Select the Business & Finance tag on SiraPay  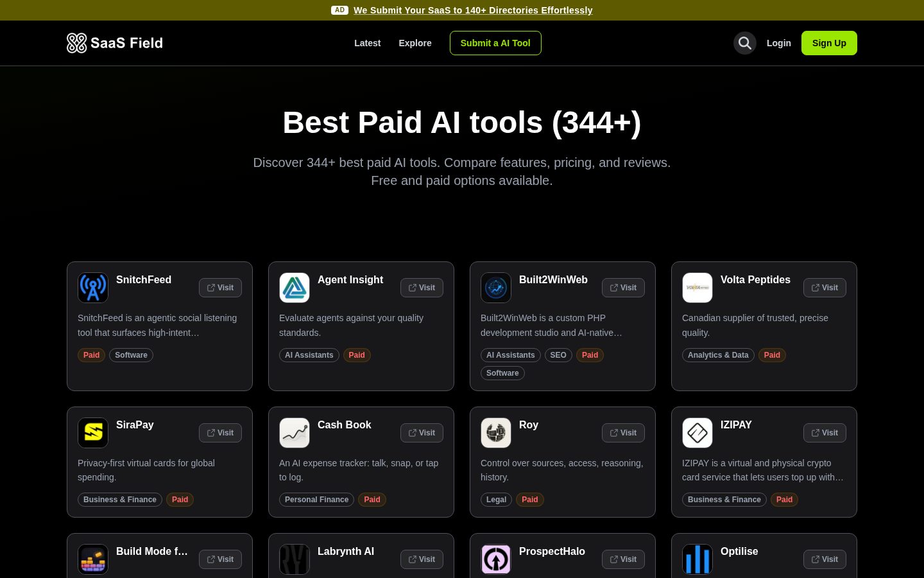pyautogui.click(x=120, y=500)
